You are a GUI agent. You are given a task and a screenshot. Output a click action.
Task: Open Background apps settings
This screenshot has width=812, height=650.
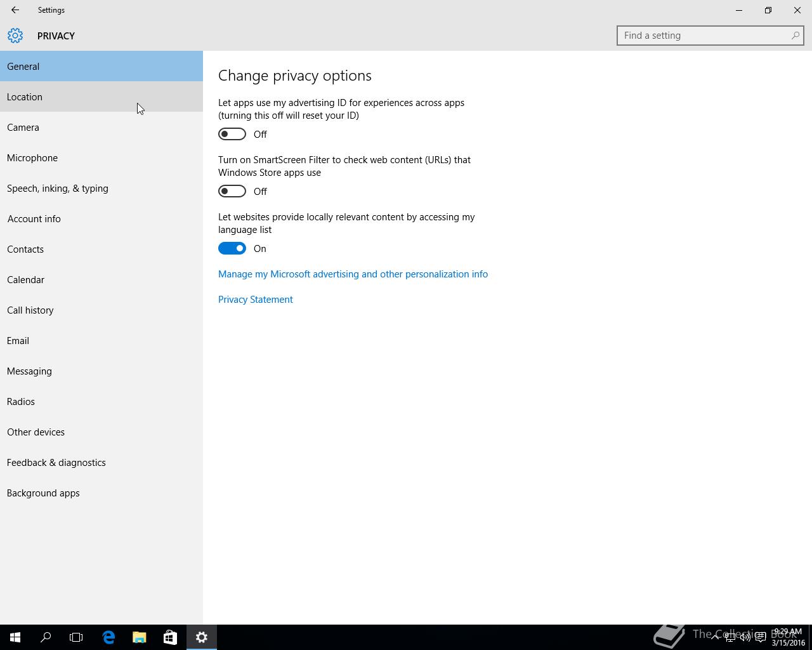tap(101, 493)
